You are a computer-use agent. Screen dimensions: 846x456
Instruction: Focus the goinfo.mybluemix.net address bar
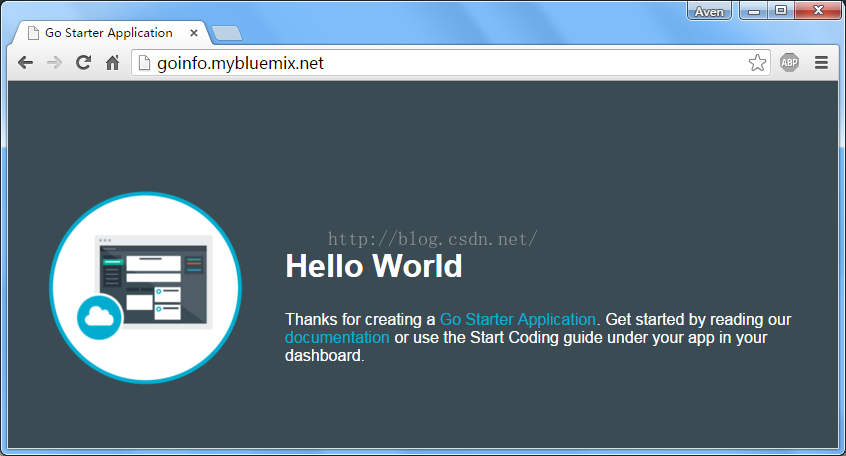pos(440,63)
